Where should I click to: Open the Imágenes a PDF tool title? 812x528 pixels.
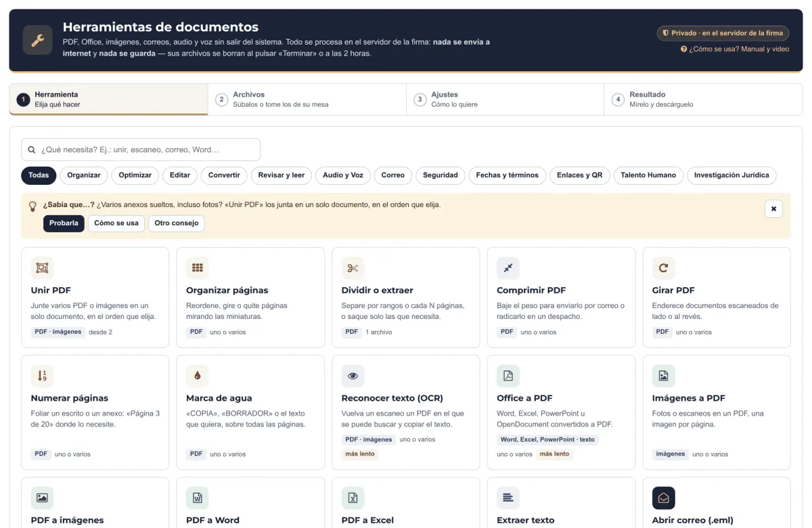tap(689, 398)
